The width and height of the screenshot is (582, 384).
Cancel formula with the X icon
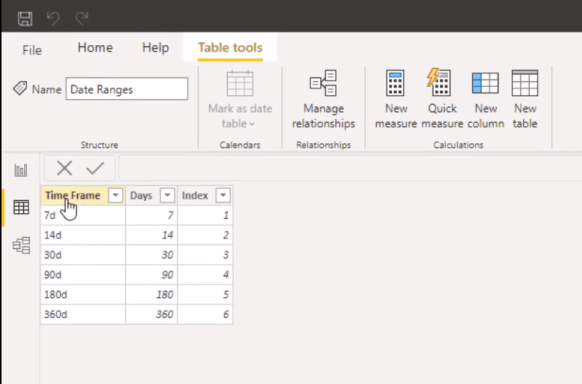(65, 168)
